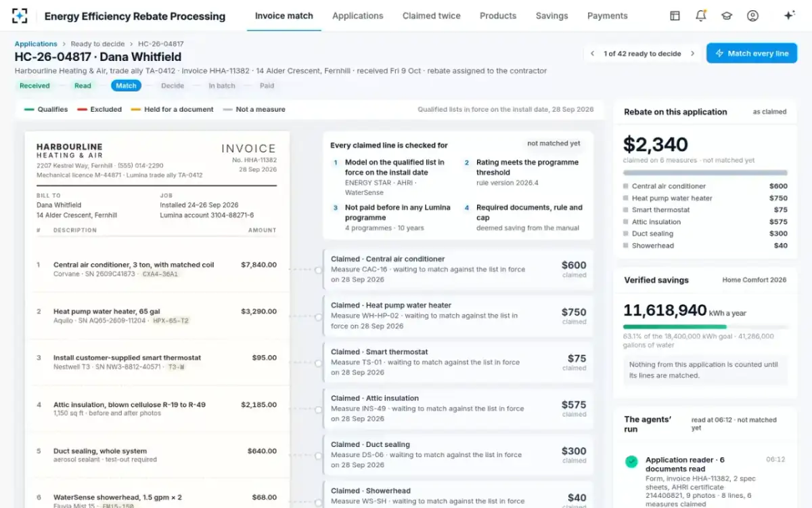The width and height of the screenshot is (812, 508).
Task: Select invoice line Duct sealing, whole system
Action: tap(157, 455)
